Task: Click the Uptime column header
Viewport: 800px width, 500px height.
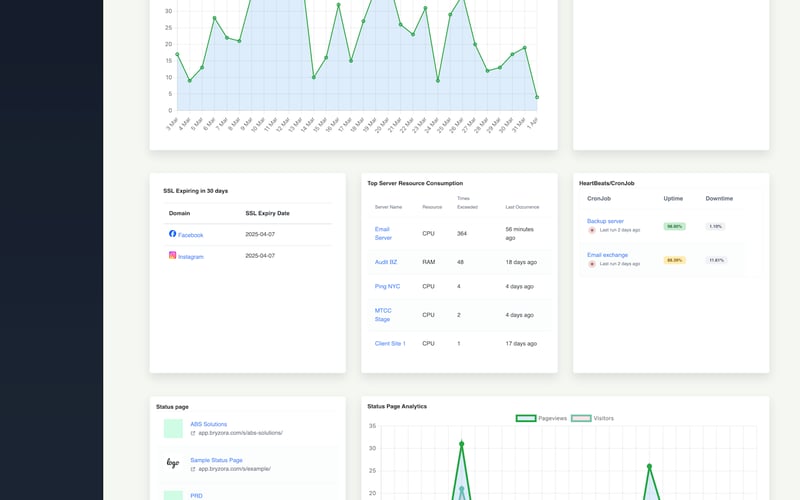Action: pos(673,198)
